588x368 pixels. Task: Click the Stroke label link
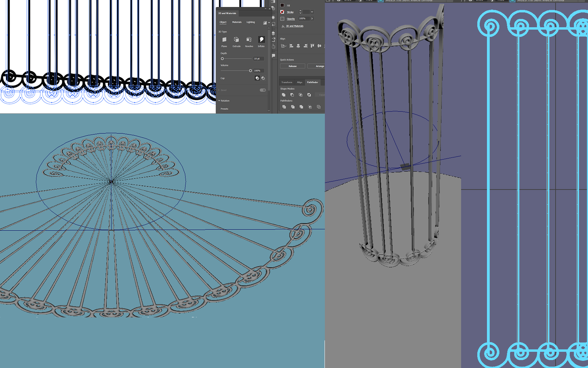(290, 12)
